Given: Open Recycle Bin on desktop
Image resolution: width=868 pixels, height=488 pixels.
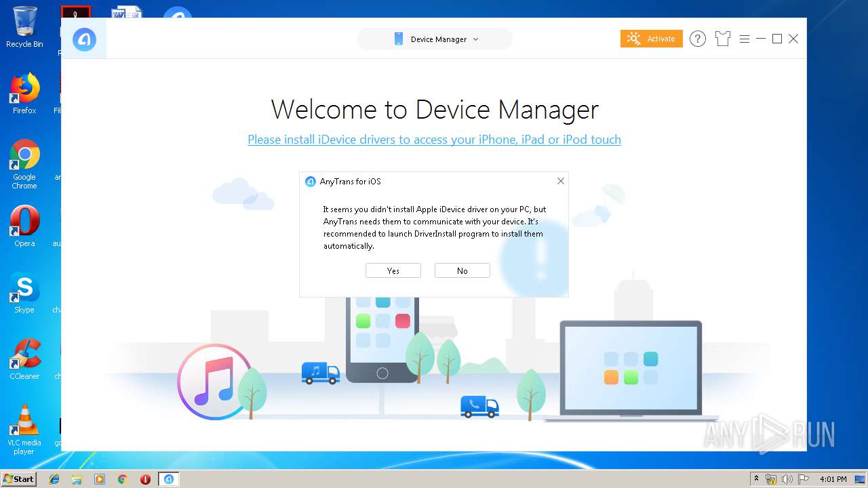Looking at the screenshot, I should (x=24, y=27).
